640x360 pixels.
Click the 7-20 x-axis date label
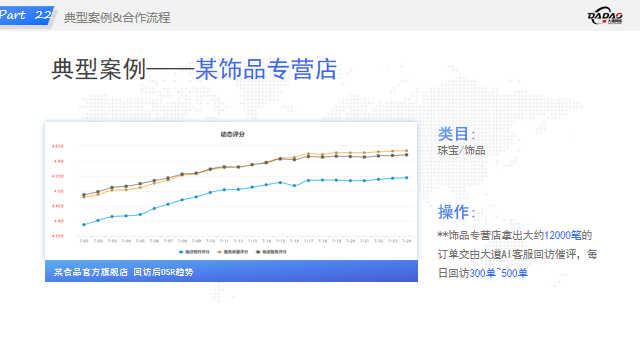[351, 241]
